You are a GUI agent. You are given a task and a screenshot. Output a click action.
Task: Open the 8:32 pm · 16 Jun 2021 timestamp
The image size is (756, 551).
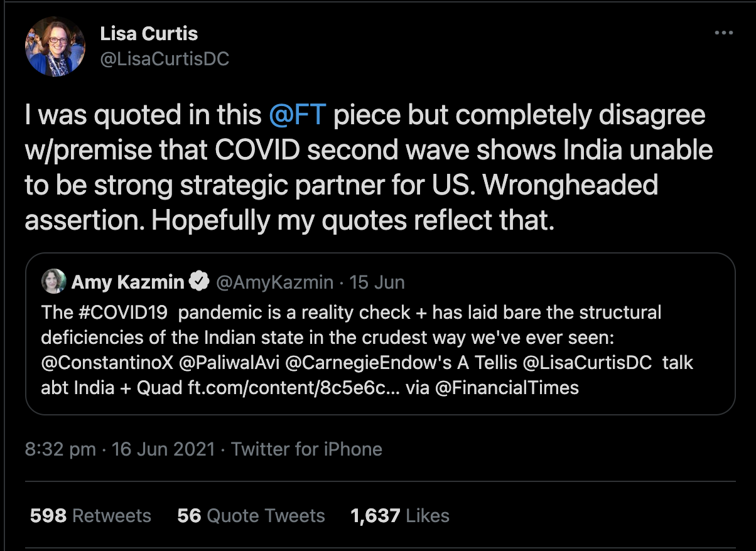coord(119,449)
